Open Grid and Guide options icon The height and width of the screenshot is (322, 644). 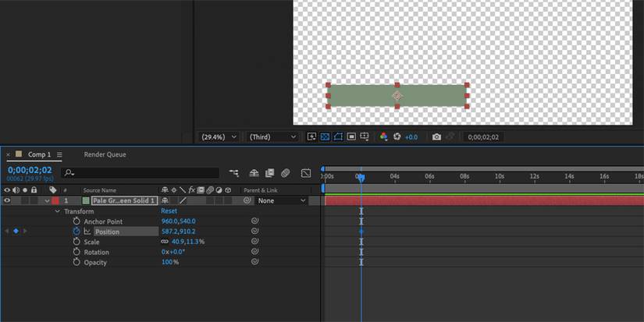pos(365,136)
